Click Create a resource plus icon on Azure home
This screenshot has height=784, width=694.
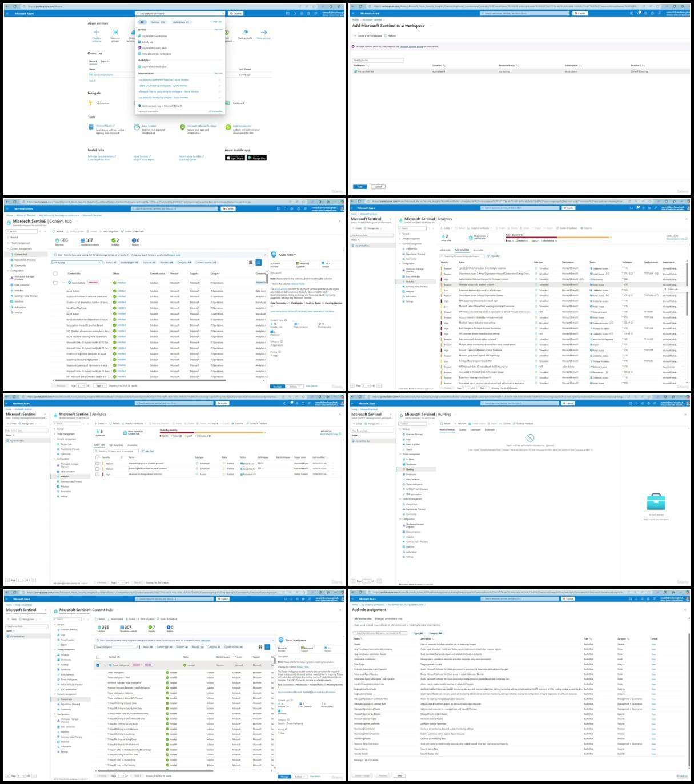[96, 32]
